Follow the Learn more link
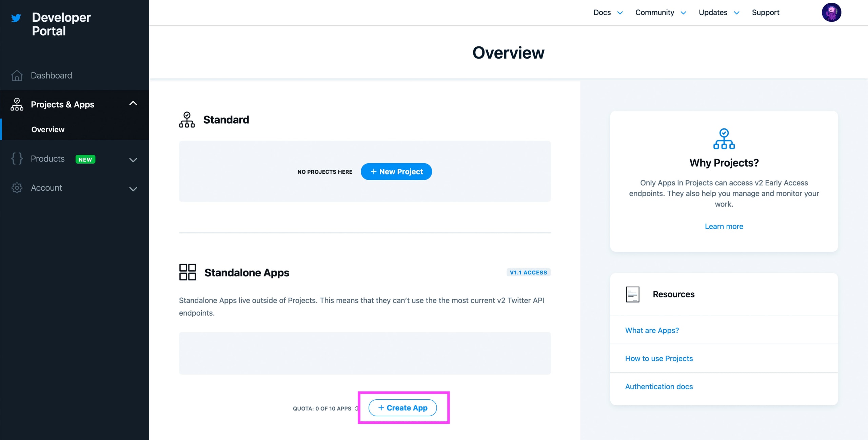The width and height of the screenshot is (868, 440). click(x=724, y=226)
